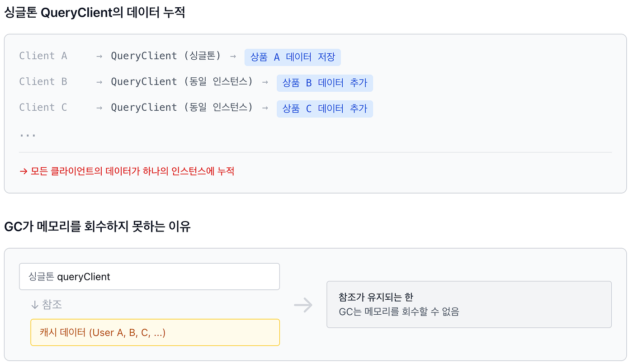The image size is (633, 364).
Task: Click the 싱글톤 queryClient box
Action: click(150, 277)
